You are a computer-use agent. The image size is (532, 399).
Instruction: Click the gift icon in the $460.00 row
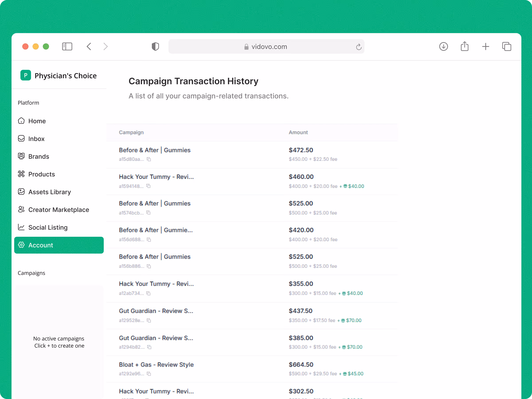click(x=345, y=186)
